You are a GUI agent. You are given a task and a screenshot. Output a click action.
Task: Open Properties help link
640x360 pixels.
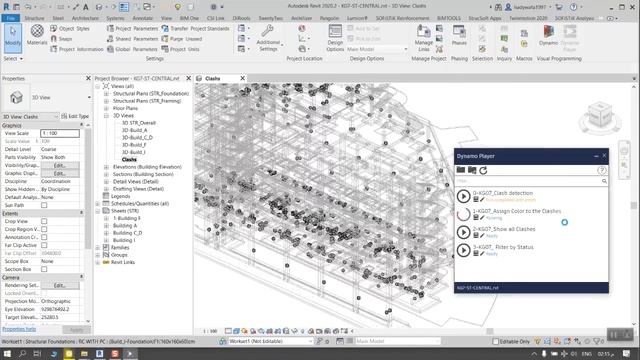click(x=19, y=329)
